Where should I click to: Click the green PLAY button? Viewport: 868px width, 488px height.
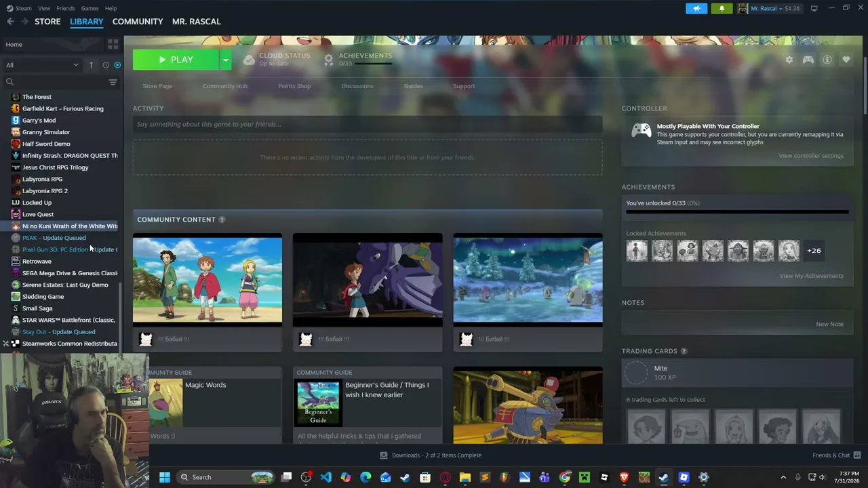click(x=176, y=60)
